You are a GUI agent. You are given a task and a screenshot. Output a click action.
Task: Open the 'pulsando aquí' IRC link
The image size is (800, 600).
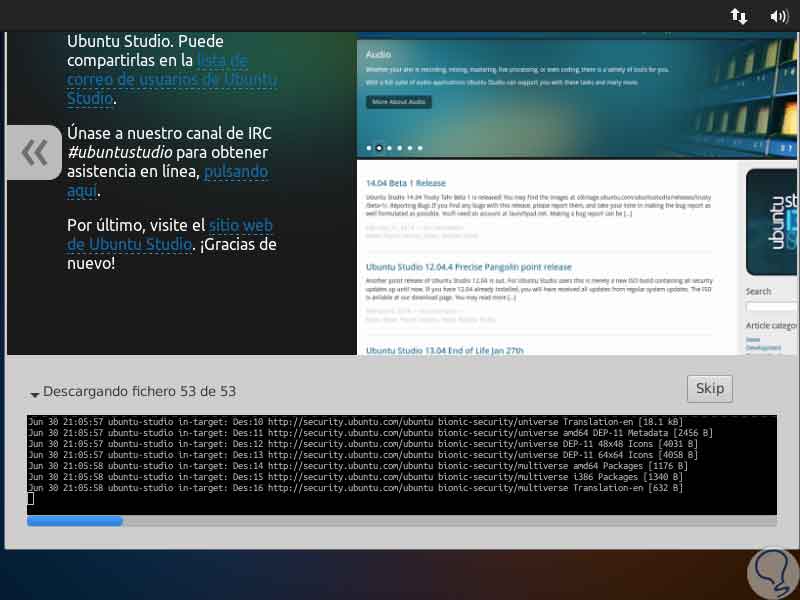coord(167,181)
